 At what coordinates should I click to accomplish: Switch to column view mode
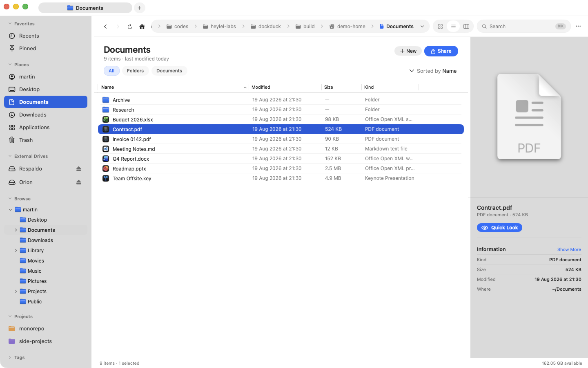466,27
